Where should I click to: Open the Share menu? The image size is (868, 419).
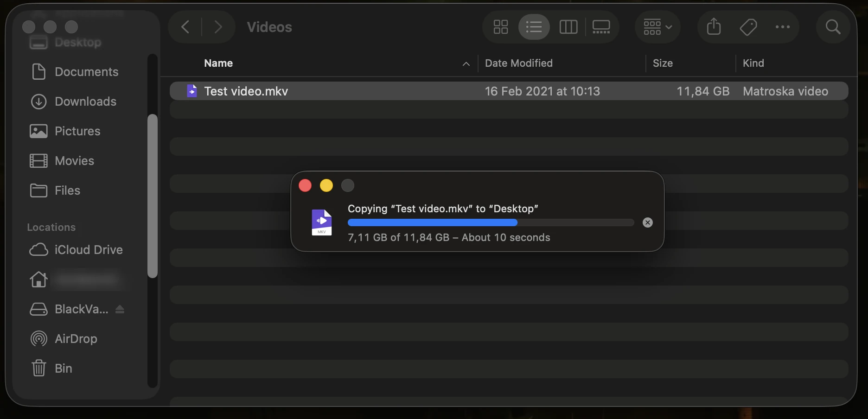click(714, 26)
